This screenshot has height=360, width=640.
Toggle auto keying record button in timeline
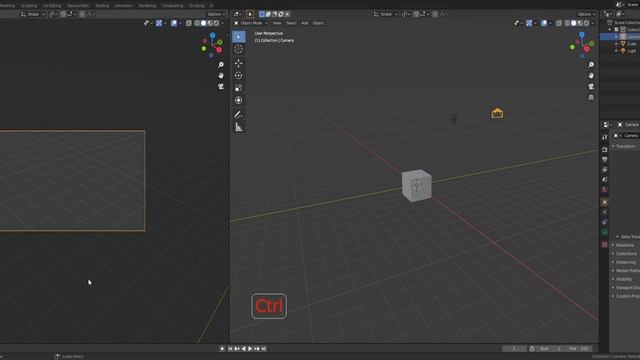[222, 349]
